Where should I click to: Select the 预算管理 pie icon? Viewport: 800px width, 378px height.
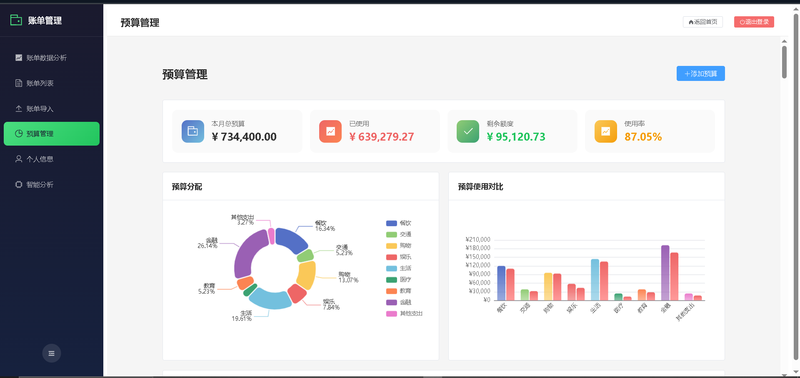coord(19,134)
